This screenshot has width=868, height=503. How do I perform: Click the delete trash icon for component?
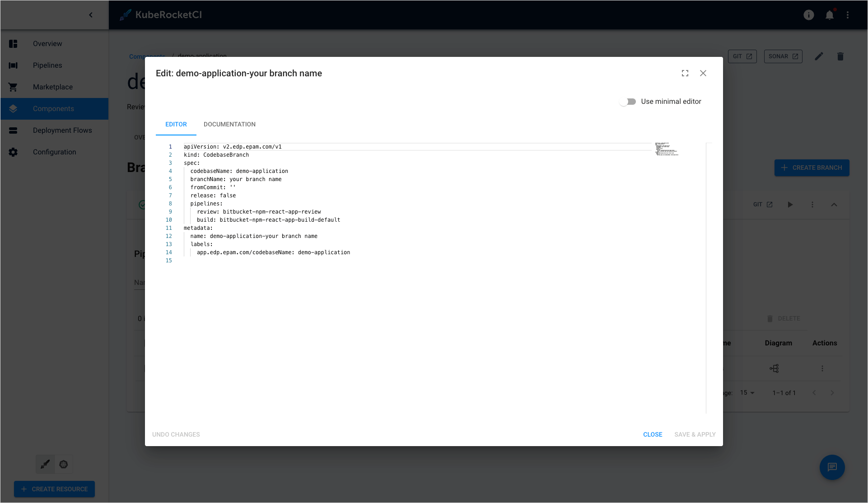[840, 56]
